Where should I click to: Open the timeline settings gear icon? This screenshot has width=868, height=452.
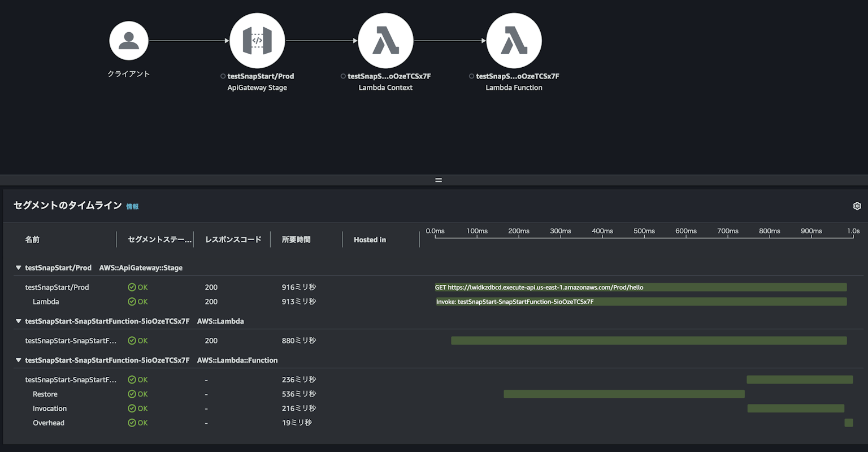coord(857,206)
